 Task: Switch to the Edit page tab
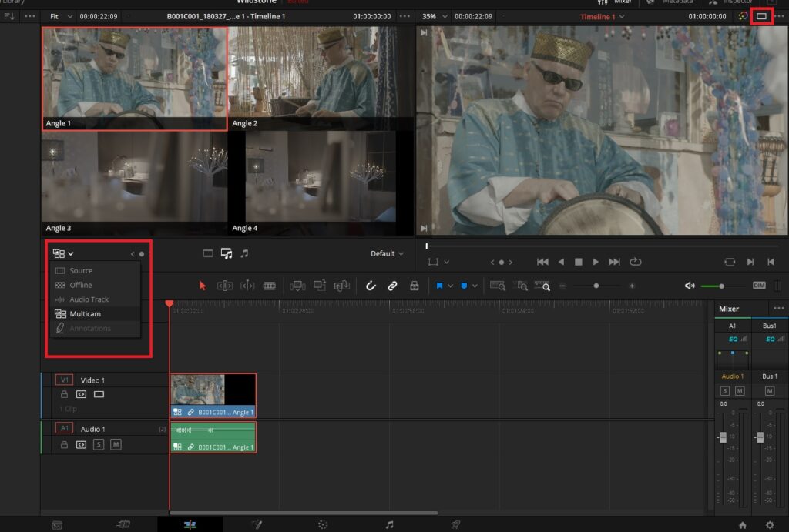tap(190, 524)
